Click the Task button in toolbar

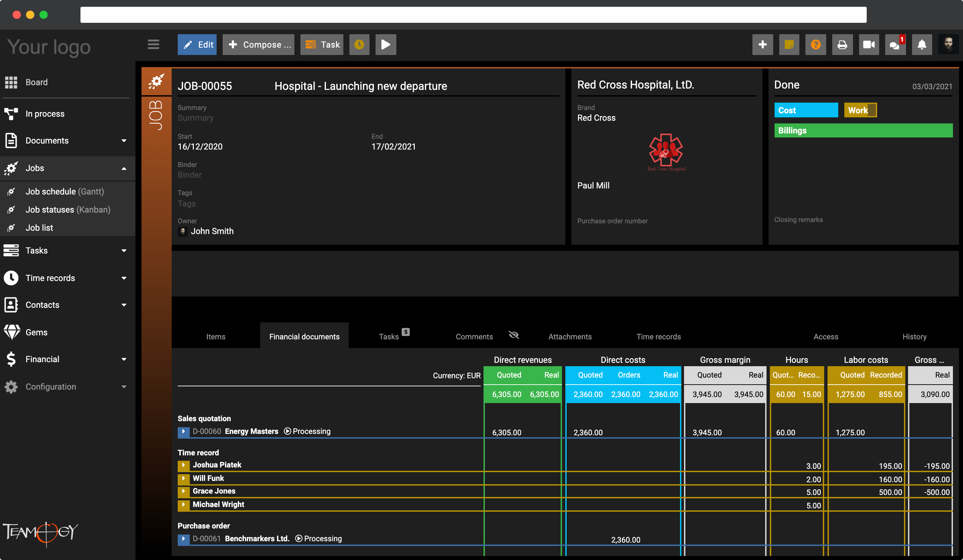tap(322, 45)
